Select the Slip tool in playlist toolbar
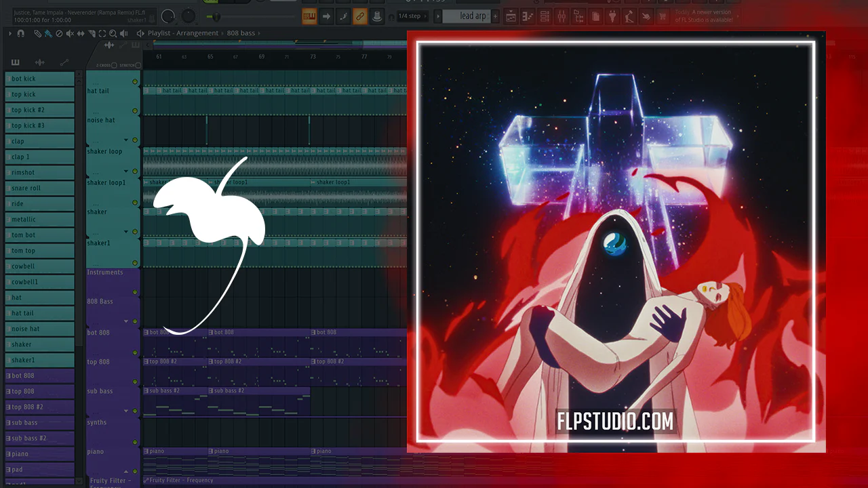The height and width of the screenshot is (488, 868). click(x=81, y=33)
